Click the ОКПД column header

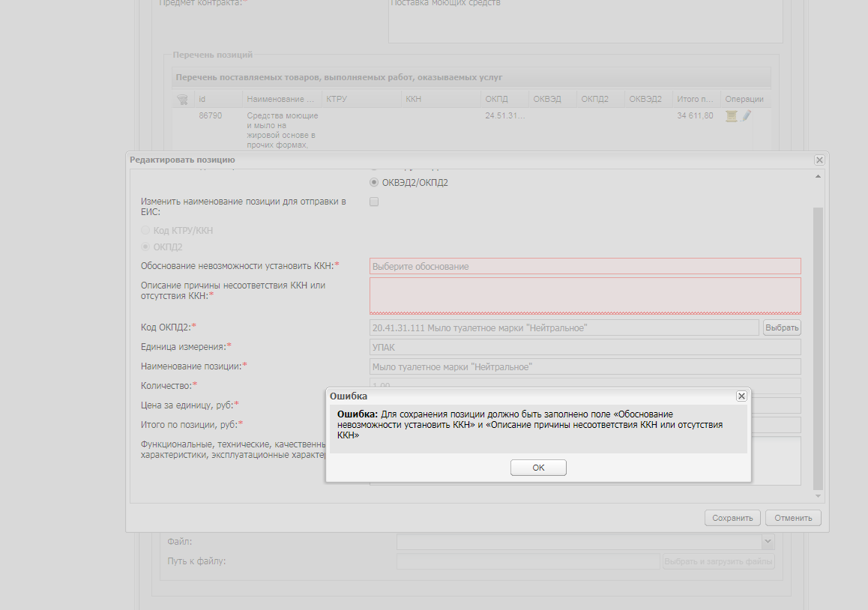[504, 99]
